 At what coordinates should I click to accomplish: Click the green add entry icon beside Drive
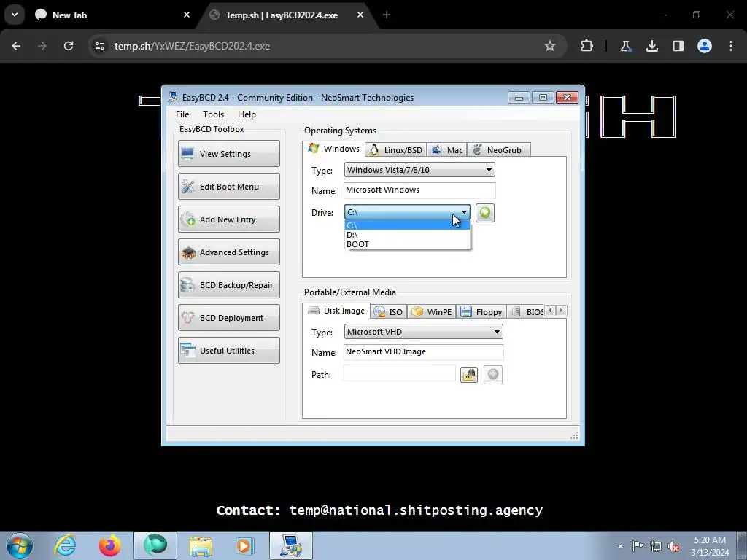[484, 213]
